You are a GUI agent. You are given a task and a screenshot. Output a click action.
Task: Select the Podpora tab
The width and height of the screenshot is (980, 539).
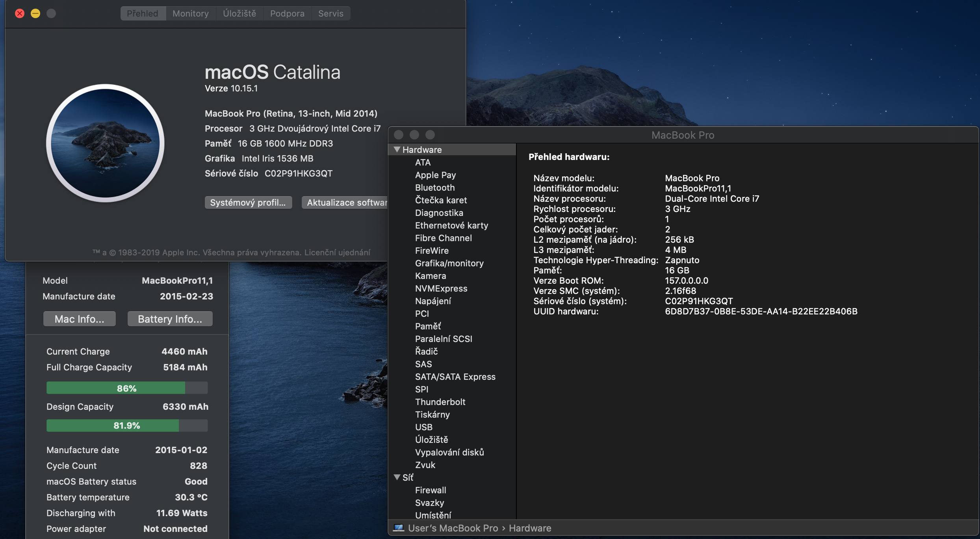coord(287,13)
